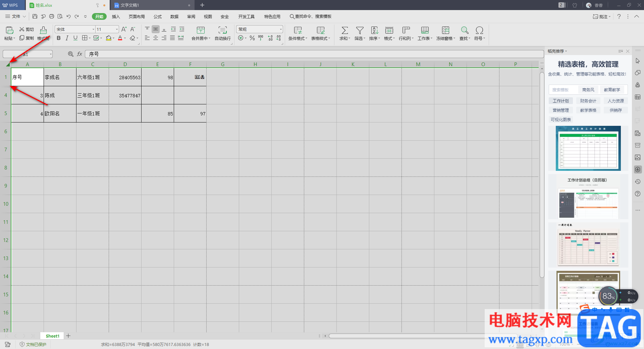The width and height of the screenshot is (644, 349).
Task: Click the Conditional Formatting icon
Action: tap(298, 31)
